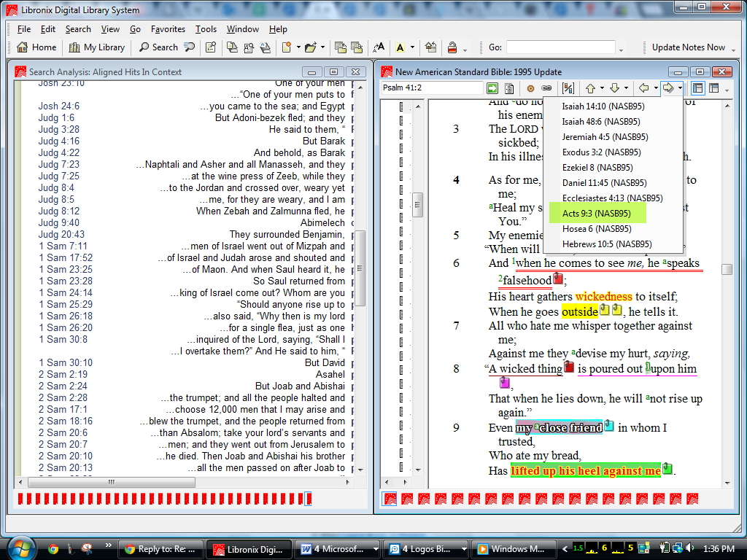Open the magenta note below wicked thing

tap(505, 382)
